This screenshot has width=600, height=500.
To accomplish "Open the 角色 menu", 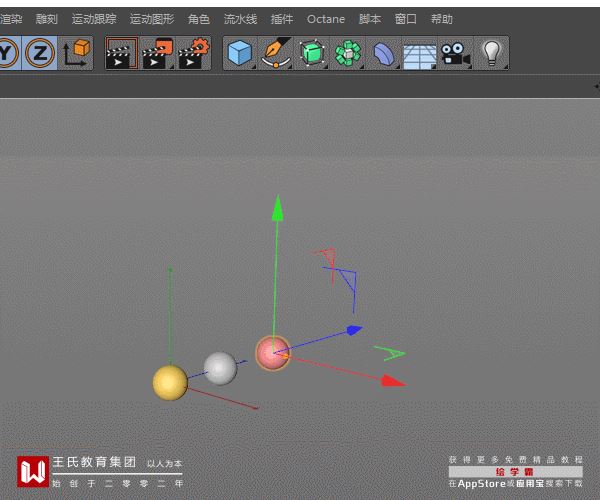I will pos(199,19).
